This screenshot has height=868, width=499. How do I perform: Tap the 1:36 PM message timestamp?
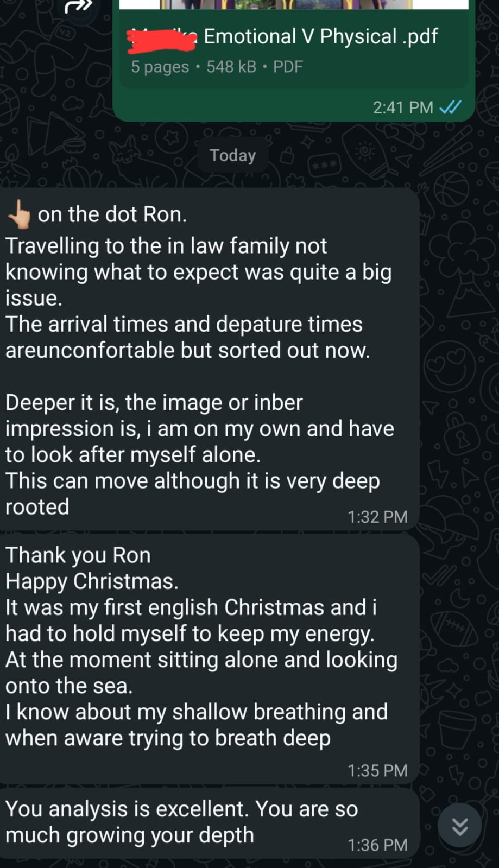click(x=377, y=845)
